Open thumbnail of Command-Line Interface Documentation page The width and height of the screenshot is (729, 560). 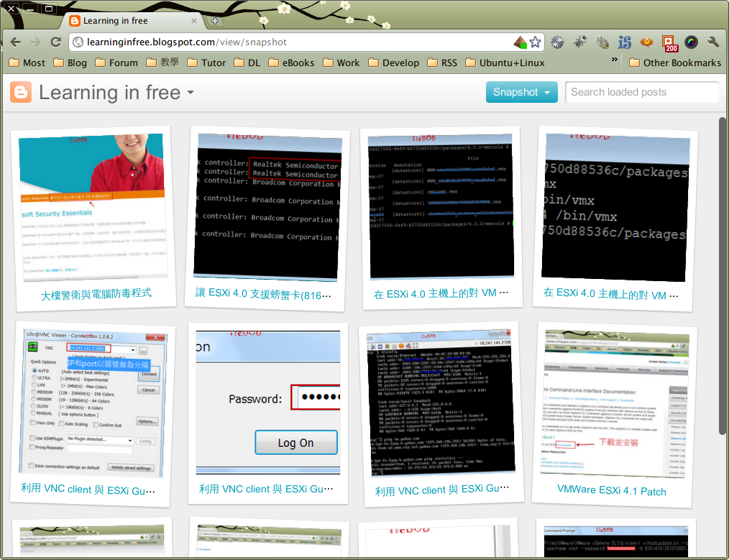[x=615, y=403]
